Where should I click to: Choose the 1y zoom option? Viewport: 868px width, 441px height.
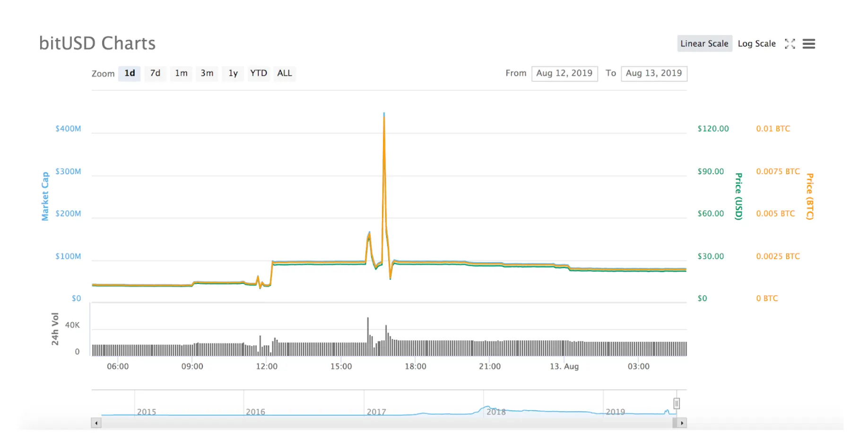tap(233, 73)
